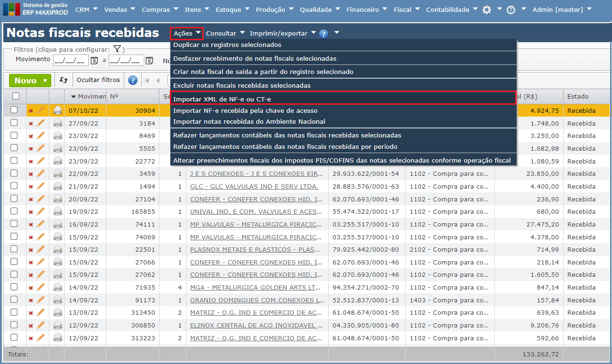The height and width of the screenshot is (364, 612).
Task: Click the Novo button's dropdown arrow
Action: click(x=45, y=81)
